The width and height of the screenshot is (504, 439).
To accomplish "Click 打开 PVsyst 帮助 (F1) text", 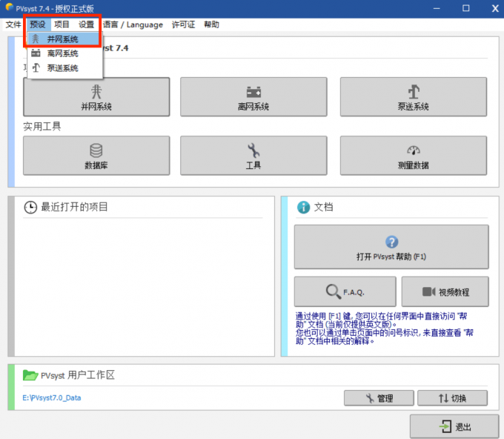I will [391, 257].
